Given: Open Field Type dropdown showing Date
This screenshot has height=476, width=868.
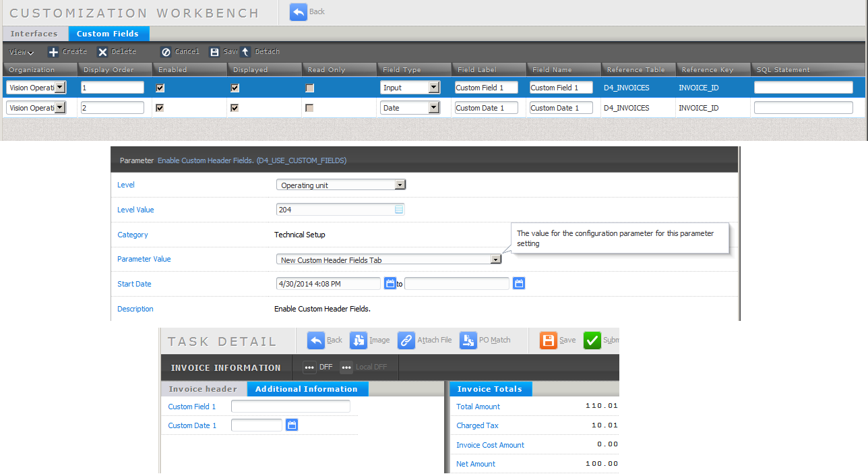Looking at the screenshot, I should [433, 108].
